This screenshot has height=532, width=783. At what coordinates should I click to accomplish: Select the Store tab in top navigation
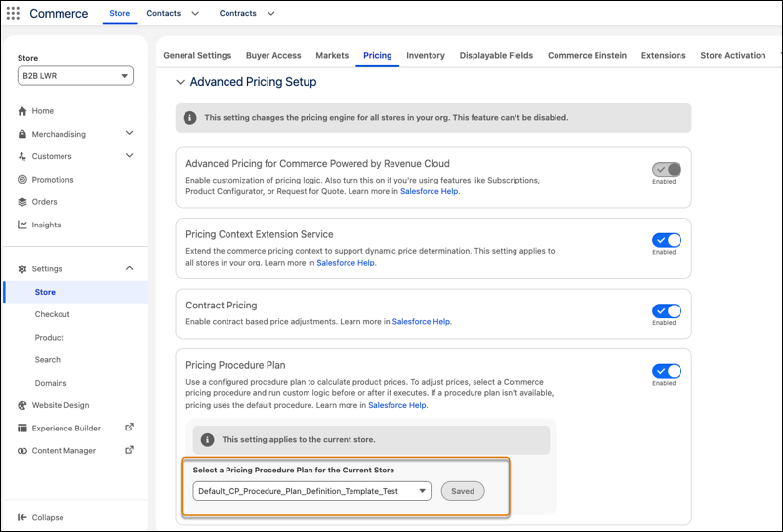[x=120, y=13]
